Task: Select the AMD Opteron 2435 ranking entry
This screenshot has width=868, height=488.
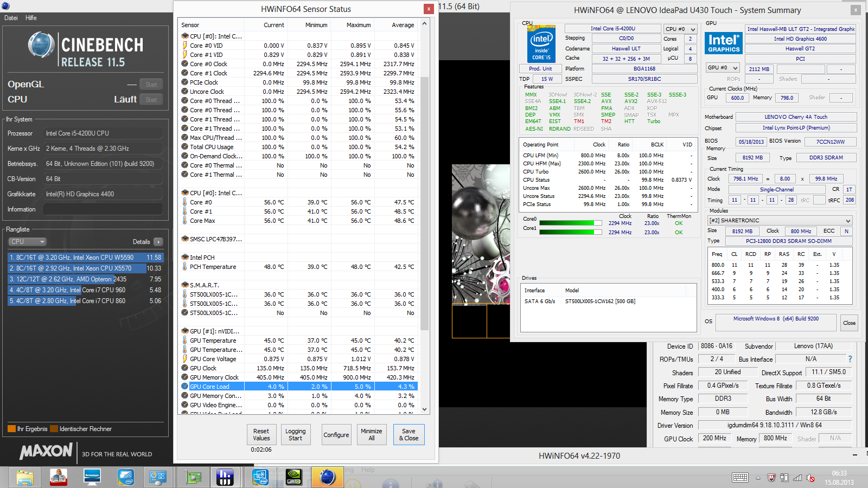Action: pos(85,279)
